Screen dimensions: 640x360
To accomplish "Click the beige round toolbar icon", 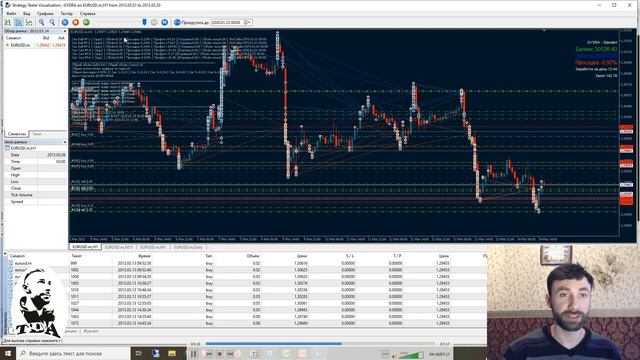I will (x=154, y=22).
